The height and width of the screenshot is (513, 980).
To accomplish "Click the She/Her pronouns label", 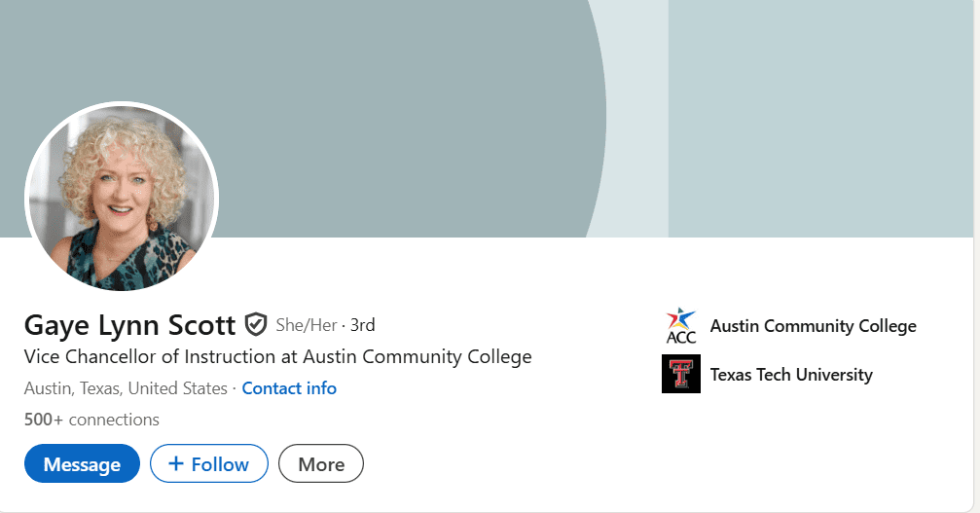I will tap(306, 325).
